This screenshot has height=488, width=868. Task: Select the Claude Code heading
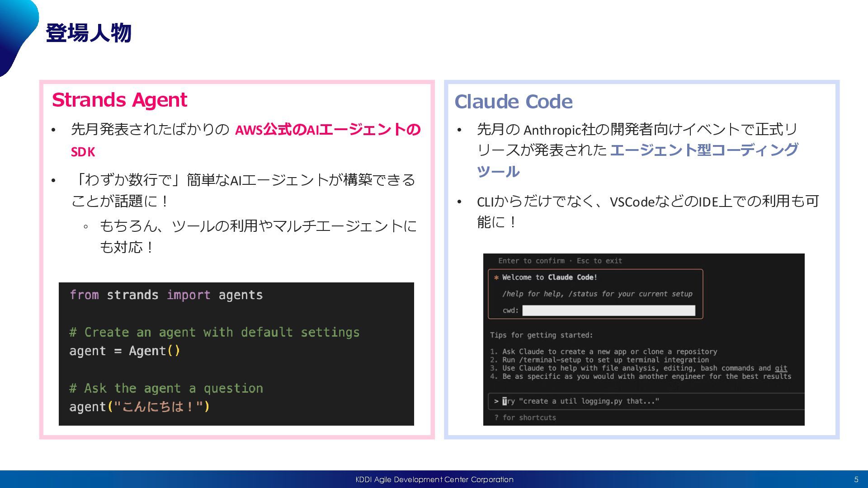514,102
